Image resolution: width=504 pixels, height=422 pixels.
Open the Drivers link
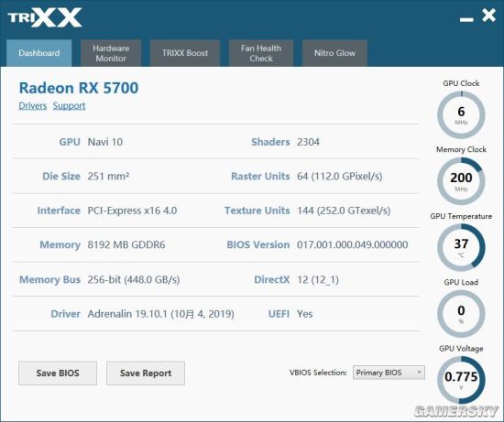(x=33, y=105)
